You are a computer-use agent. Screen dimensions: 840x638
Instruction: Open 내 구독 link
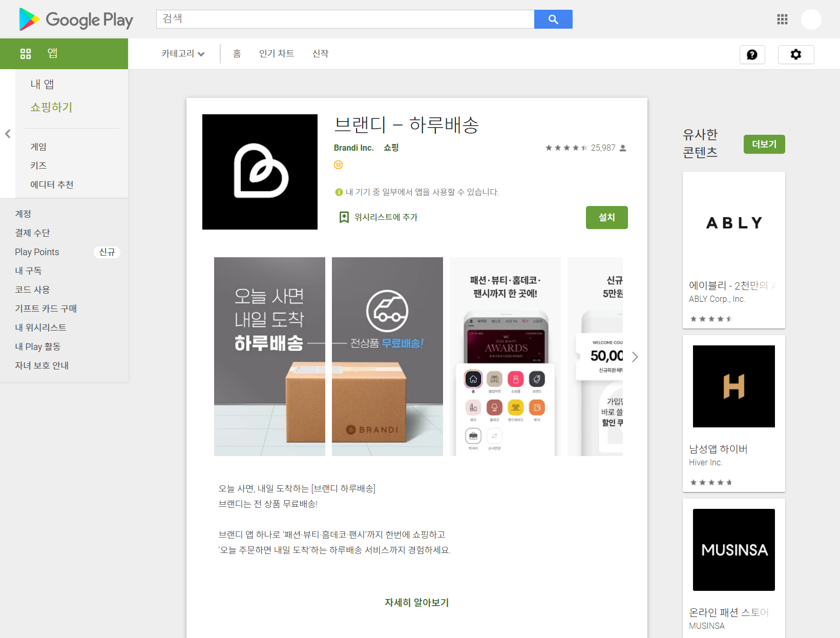pos(28,271)
